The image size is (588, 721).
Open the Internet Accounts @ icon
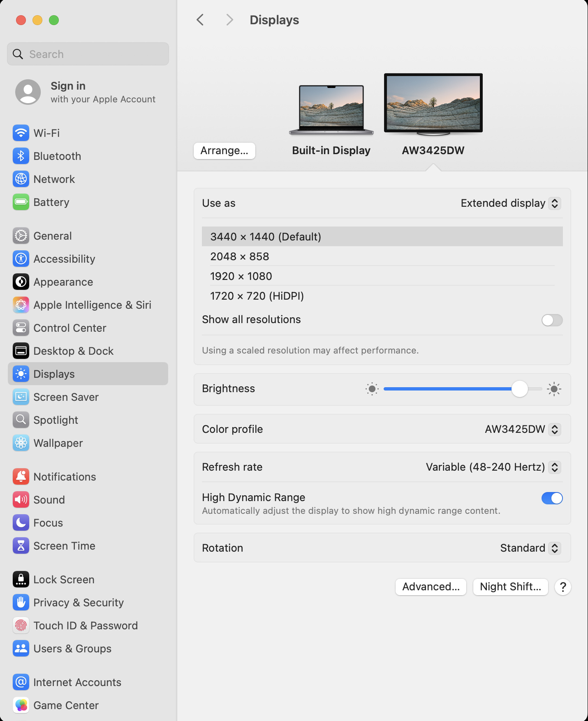21,682
